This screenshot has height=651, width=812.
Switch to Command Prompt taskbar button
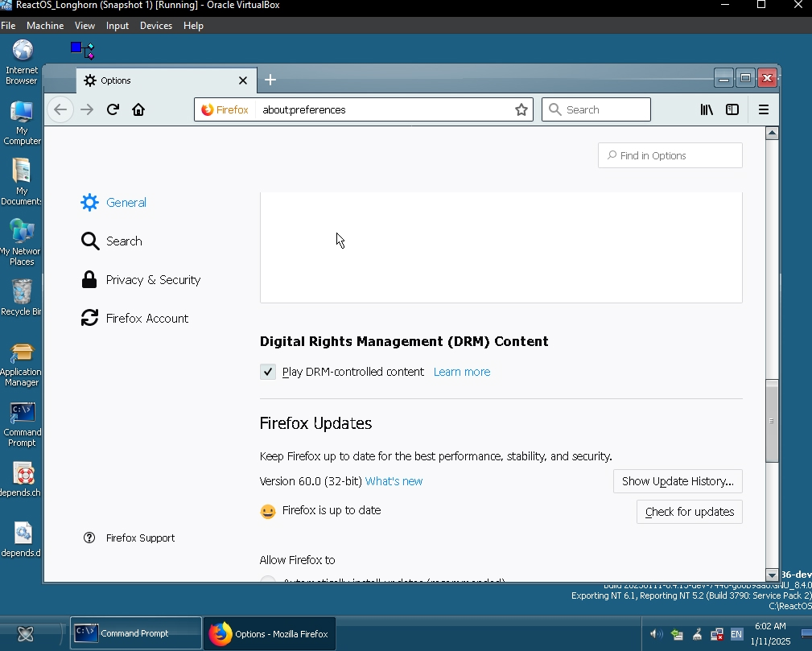coord(136,633)
